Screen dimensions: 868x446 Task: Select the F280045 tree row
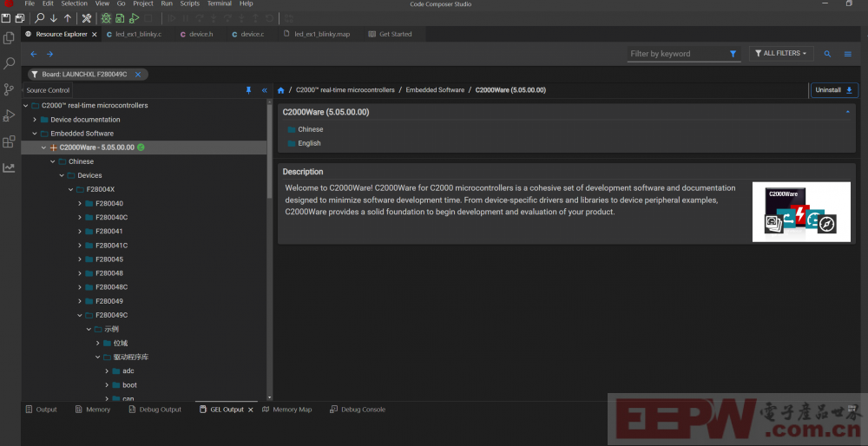coord(144,259)
